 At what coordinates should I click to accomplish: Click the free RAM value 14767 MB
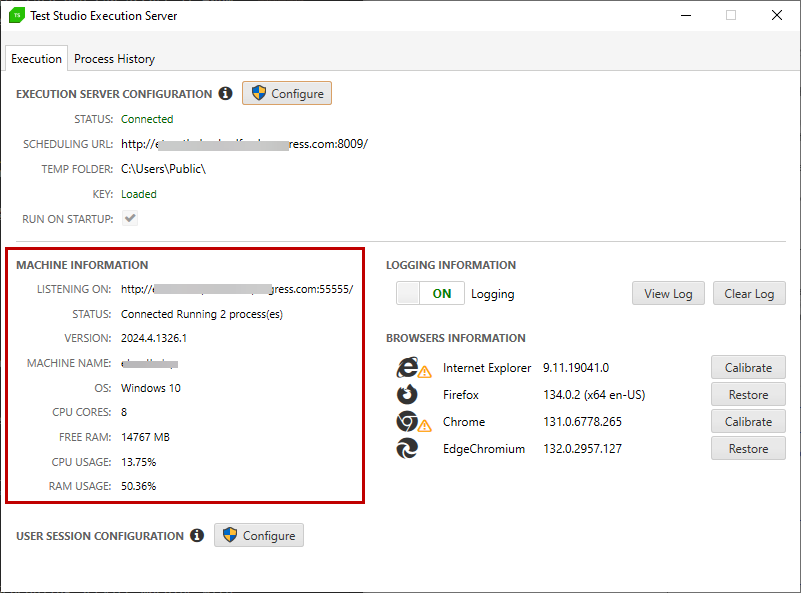point(145,437)
